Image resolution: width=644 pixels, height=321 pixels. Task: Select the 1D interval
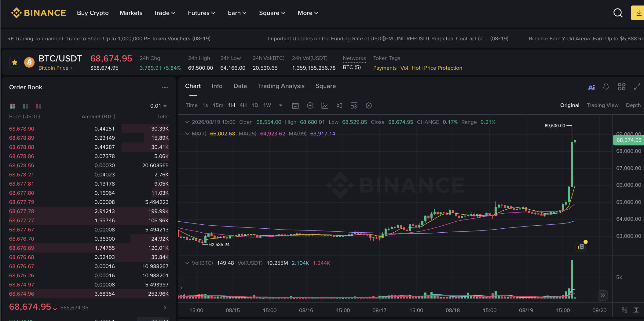tap(255, 105)
